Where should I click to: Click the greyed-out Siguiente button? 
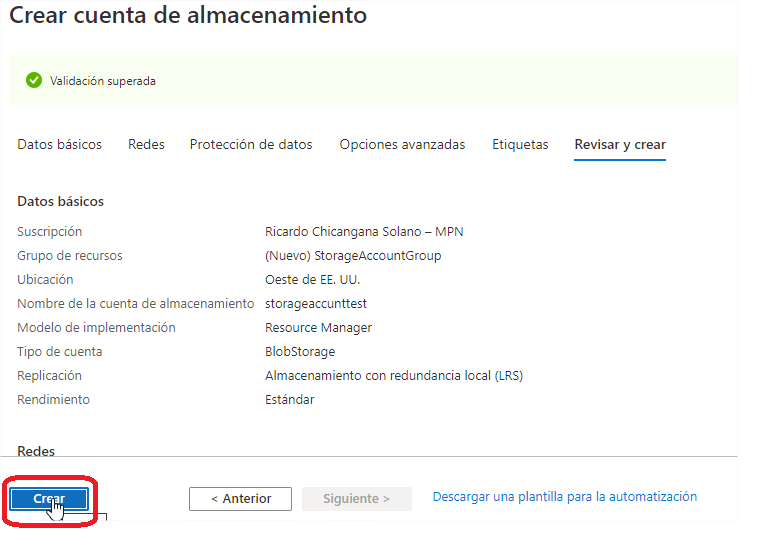pyautogui.click(x=356, y=499)
